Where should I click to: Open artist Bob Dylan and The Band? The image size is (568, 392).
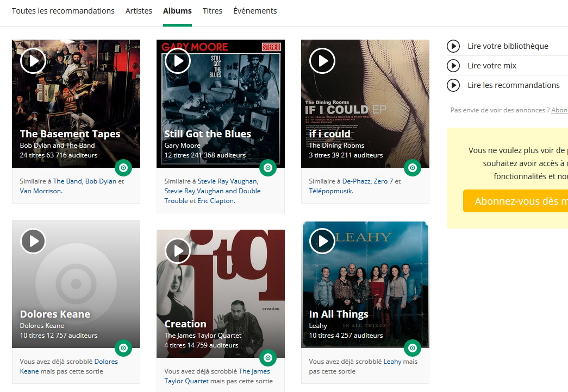click(x=57, y=146)
